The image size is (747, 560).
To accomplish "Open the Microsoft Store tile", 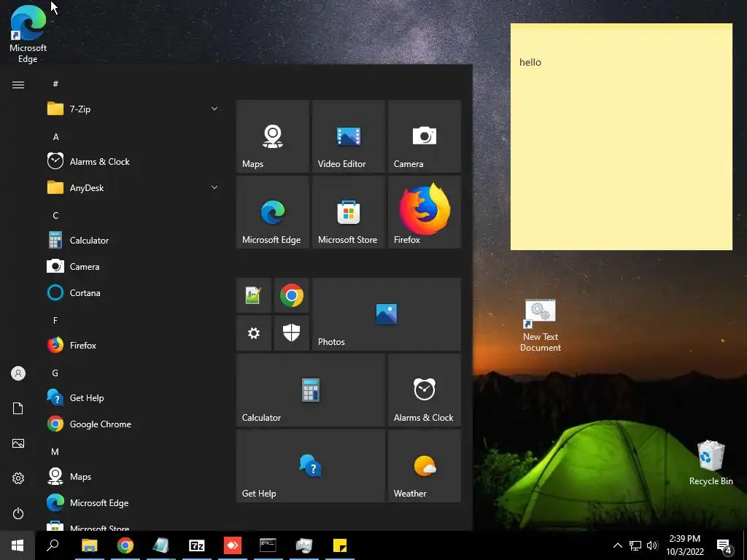I will coord(348,212).
